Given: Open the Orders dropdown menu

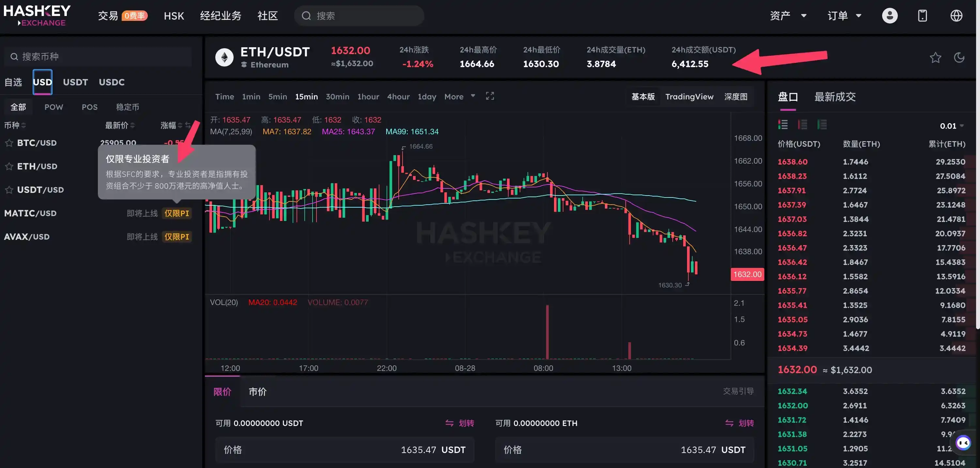Looking at the screenshot, I should click(844, 16).
